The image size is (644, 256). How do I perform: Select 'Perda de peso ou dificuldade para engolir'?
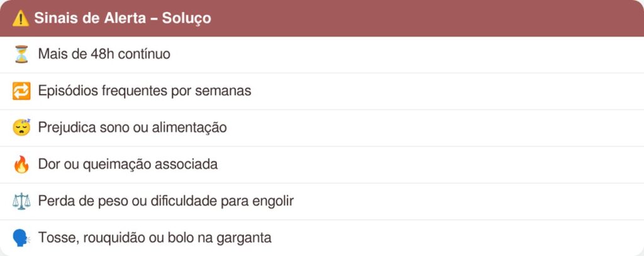click(165, 201)
